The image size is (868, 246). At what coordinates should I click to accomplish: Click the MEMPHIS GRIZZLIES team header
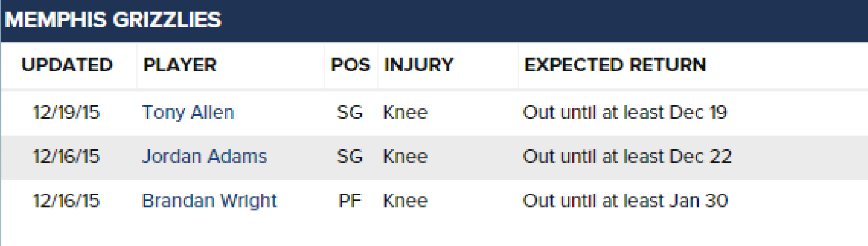coord(113,20)
